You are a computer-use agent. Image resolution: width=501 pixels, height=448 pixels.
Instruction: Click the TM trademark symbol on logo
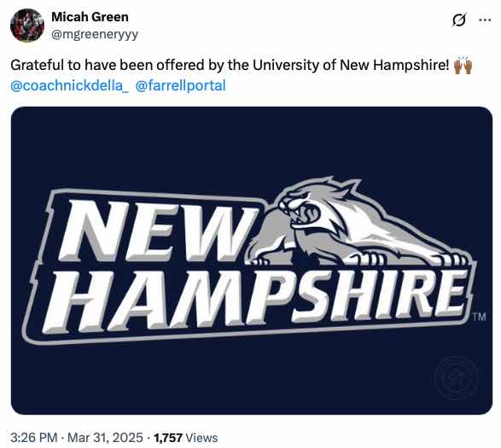480,317
